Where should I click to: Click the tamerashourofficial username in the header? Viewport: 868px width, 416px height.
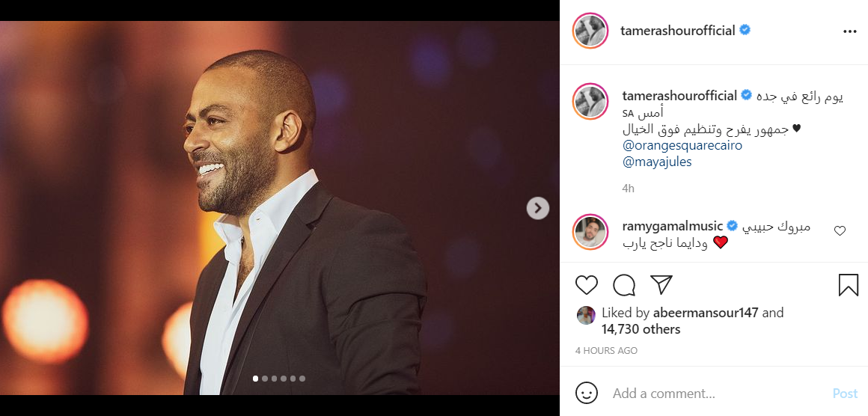point(678,31)
